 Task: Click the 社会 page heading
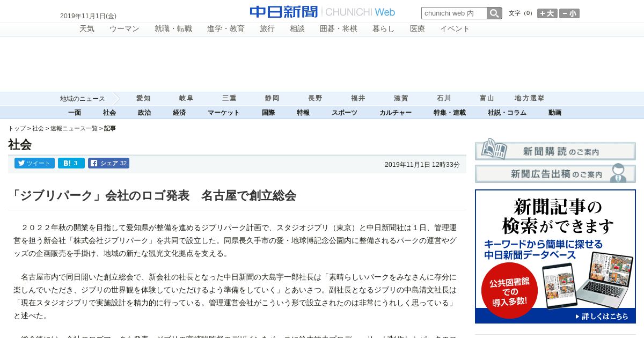point(20,145)
